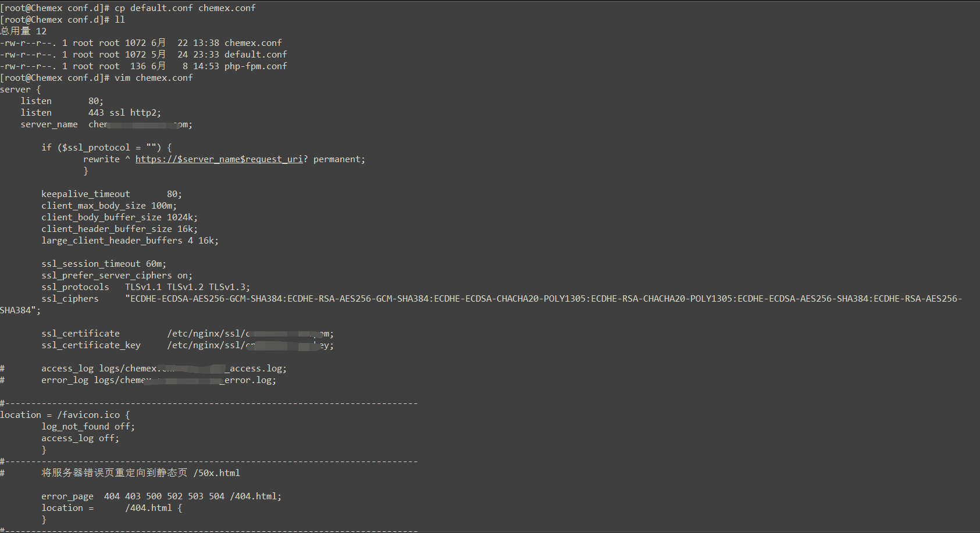
Task: Click the wrapped 'SHA384";' line
Action: (x=20, y=310)
